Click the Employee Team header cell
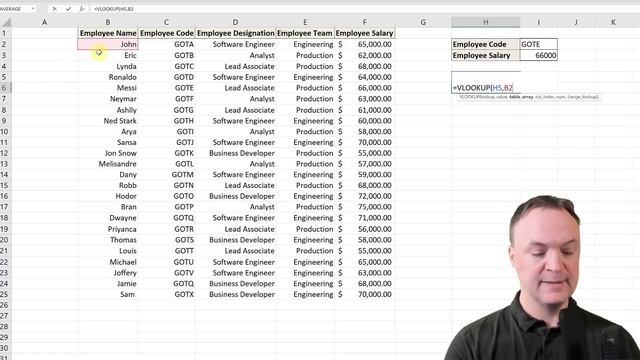The image size is (640, 360). click(x=305, y=33)
